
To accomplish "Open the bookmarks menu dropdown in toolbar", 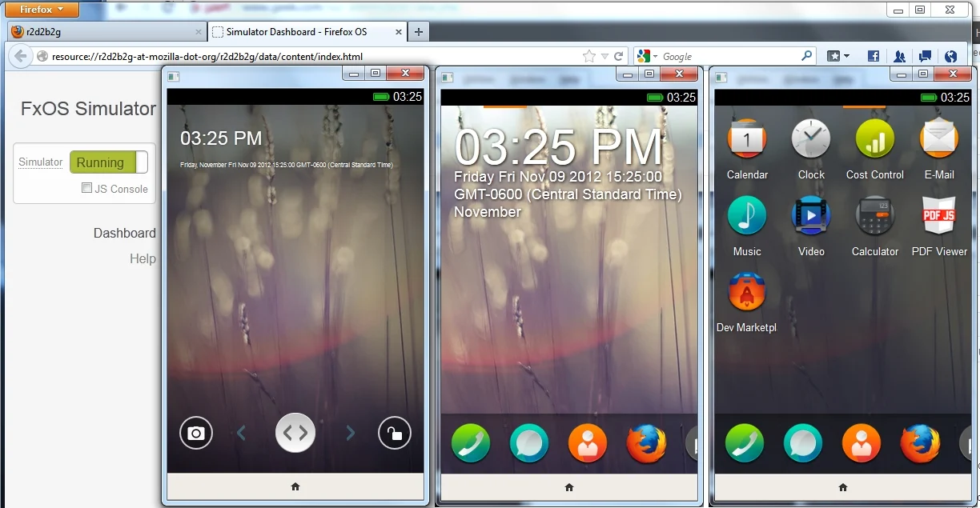I will click(838, 56).
